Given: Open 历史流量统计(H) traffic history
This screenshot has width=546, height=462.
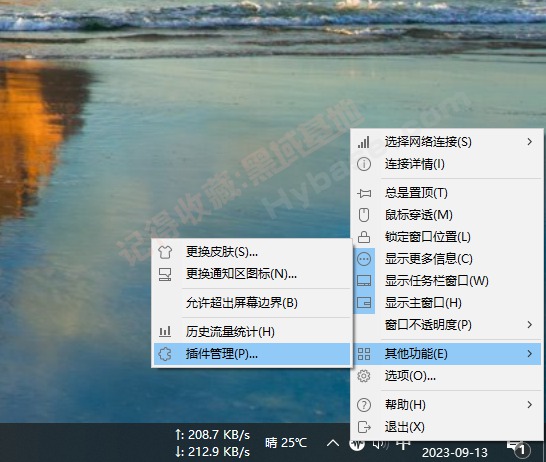Looking at the screenshot, I should pyautogui.click(x=252, y=331).
